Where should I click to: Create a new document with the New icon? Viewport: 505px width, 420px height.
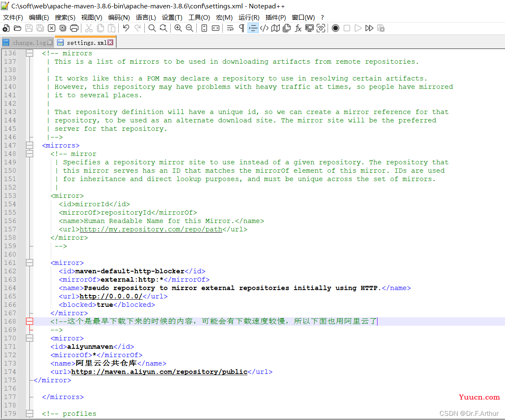point(6,28)
